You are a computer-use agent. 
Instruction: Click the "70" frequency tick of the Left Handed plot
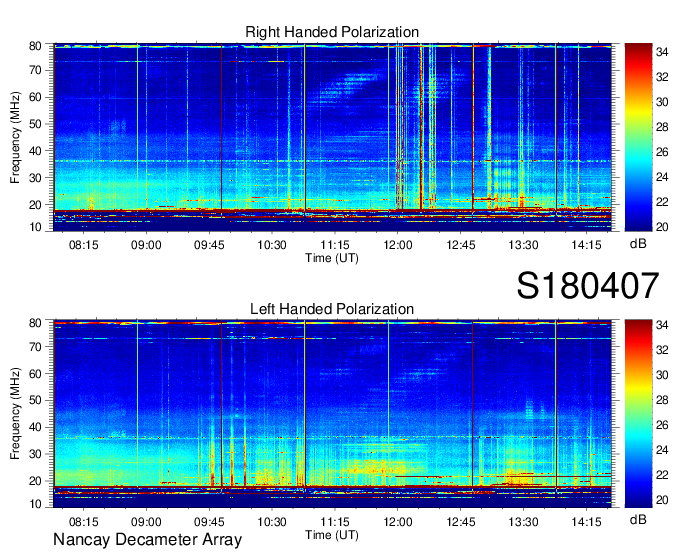pos(35,346)
